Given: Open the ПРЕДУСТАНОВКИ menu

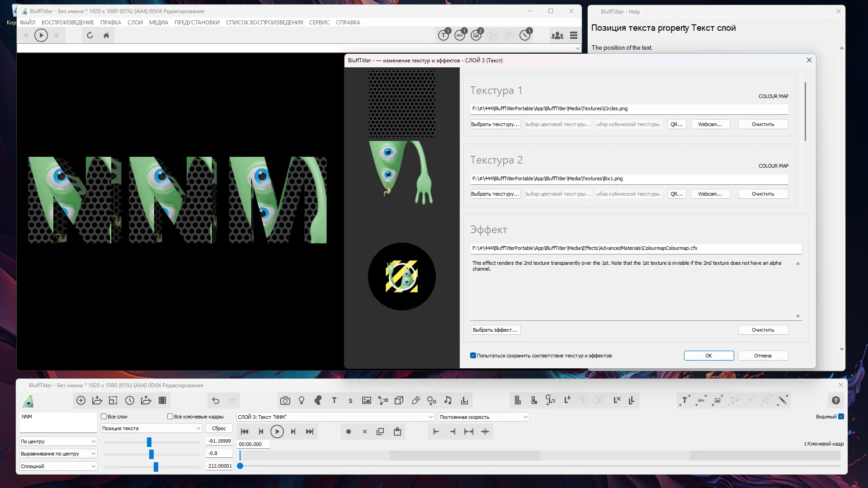Looking at the screenshot, I should tap(197, 22).
